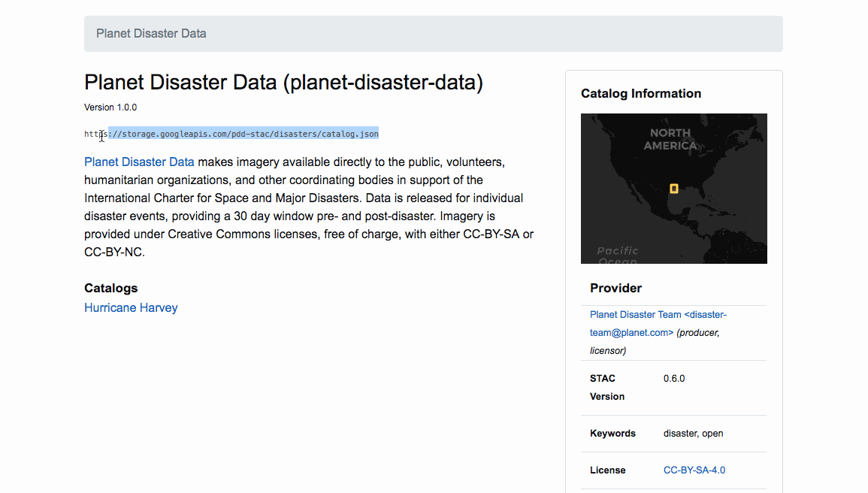This screenshot has width=868, height=493.
Task: Click the STAC Version label
Action: click(607, 387)
